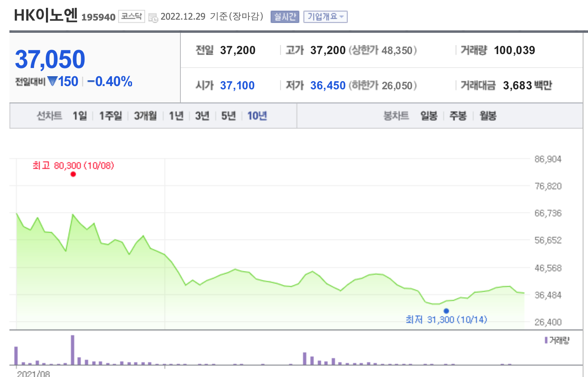Click the 최고 80,300 (10/08) label

tap(73, 166)
